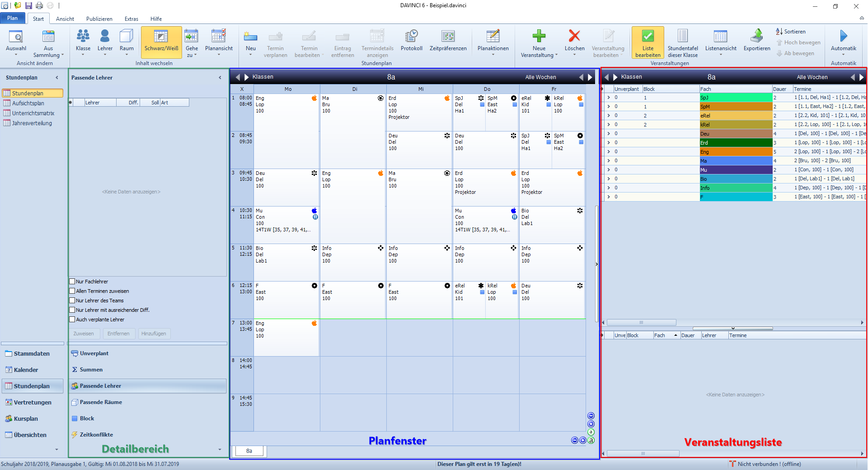868x470 pixels.
Task: Switch content to Raum view
Action: point(127,42)
